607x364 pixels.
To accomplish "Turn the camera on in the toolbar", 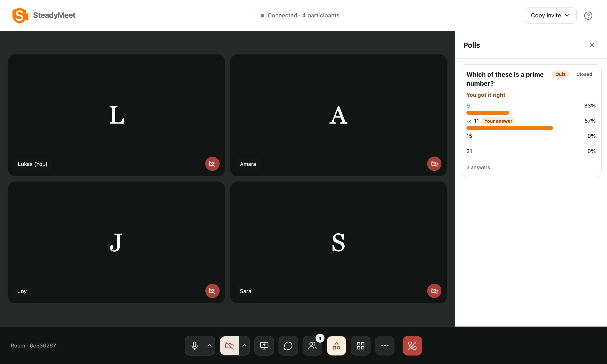I will [229, 346].
